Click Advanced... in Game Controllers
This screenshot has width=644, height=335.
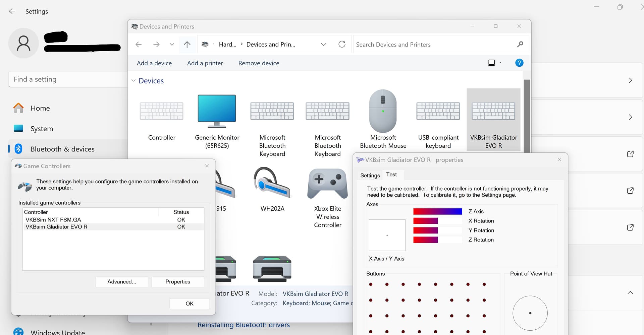pyautogui.click(x=122, y=282)
